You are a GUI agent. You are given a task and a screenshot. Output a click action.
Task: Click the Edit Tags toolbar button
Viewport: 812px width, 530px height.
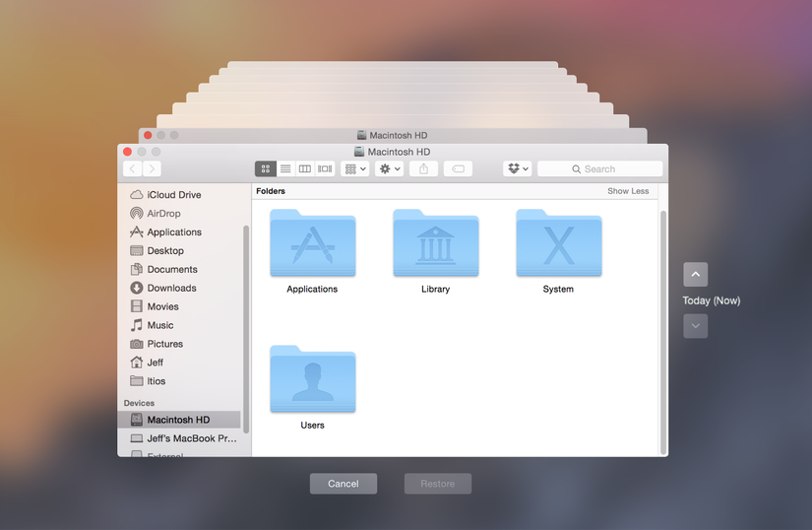coord(458,168)
